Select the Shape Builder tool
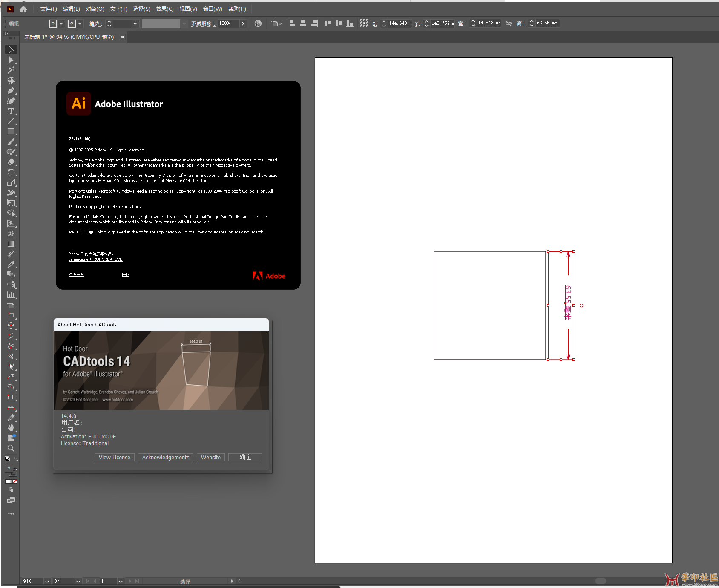The height and width of the screenshot is (588, 719). pos(11,213)
